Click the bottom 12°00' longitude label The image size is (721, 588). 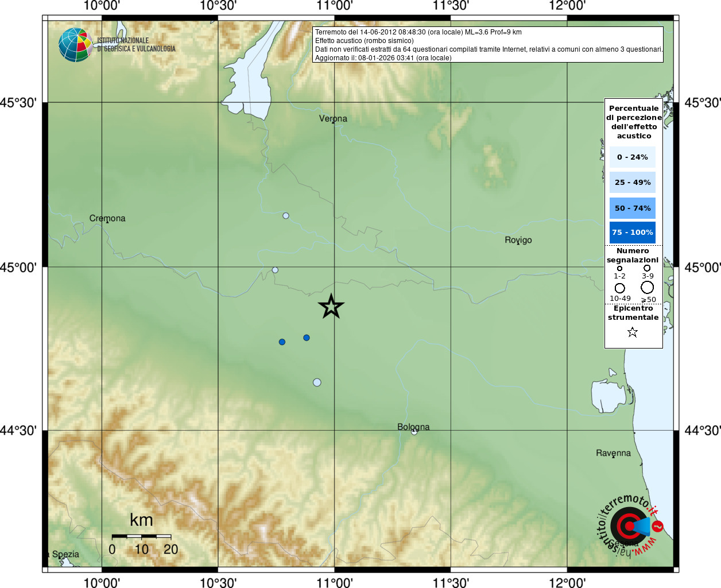pyautogui.click(x=567, y=582)
